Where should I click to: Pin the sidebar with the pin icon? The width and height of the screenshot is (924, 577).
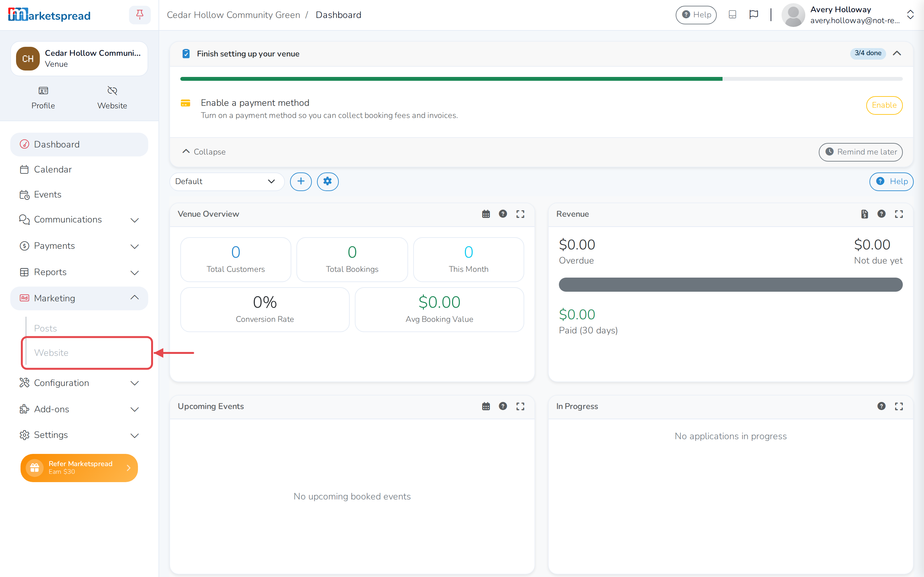click(140, 15)
